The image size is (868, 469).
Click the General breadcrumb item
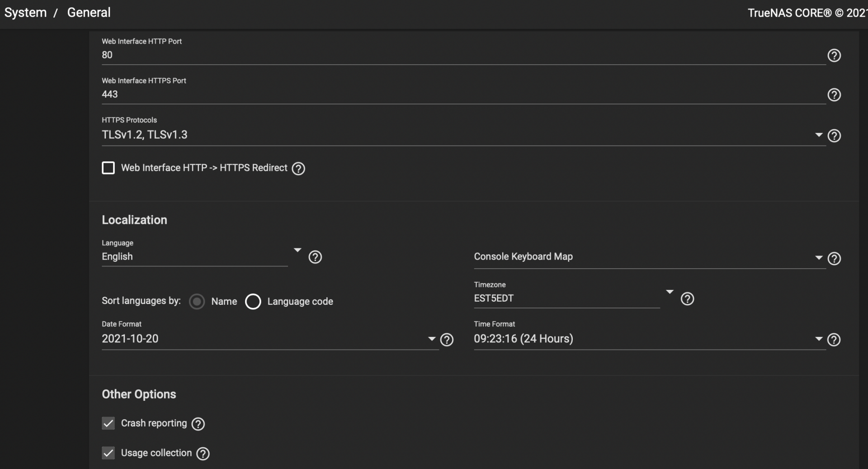coord(89,13)
